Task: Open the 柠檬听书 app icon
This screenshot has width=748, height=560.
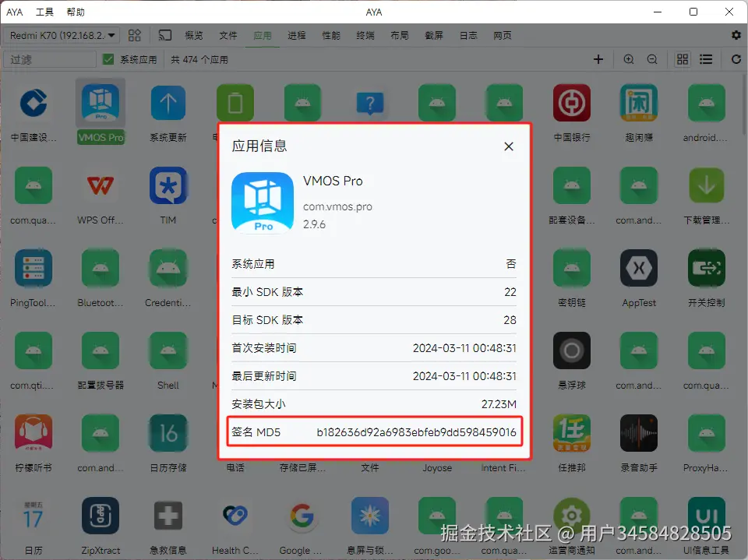Action: click(34, 433)
